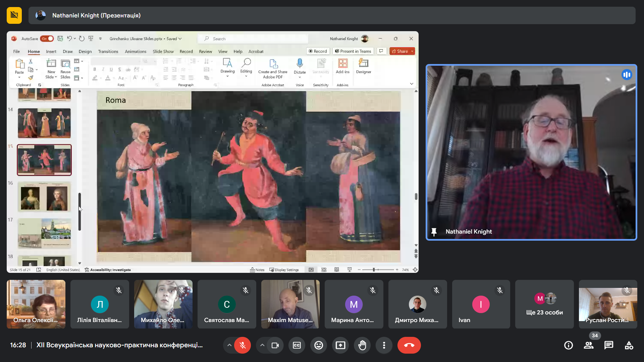This screenshot has width=644, height=362.
Task: Unmute the microphone in meeting toolbar
Action: [x=243, y=345]
